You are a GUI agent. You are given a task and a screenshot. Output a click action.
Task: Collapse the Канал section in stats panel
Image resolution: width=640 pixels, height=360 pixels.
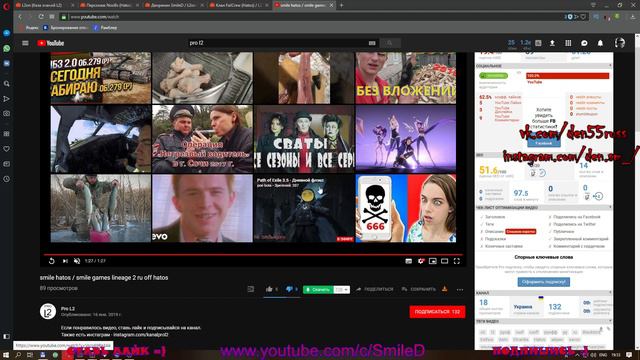611,293
